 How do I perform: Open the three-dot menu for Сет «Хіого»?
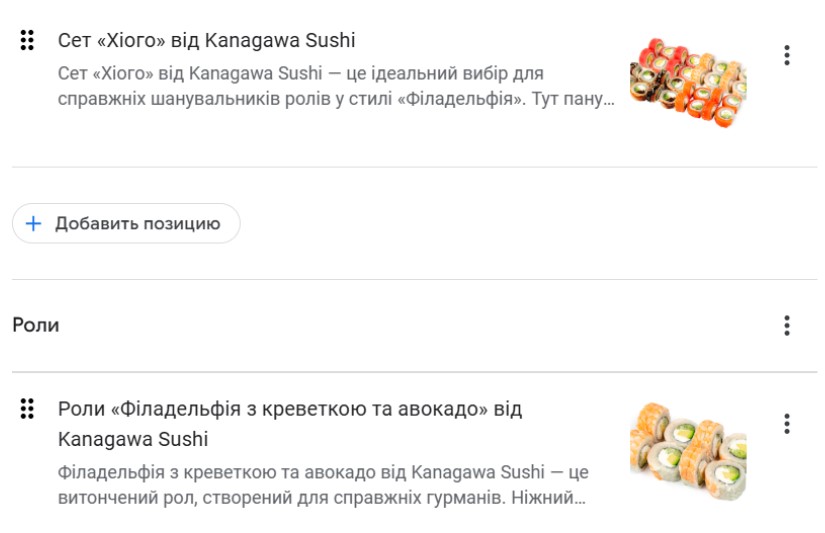[787, 55]
